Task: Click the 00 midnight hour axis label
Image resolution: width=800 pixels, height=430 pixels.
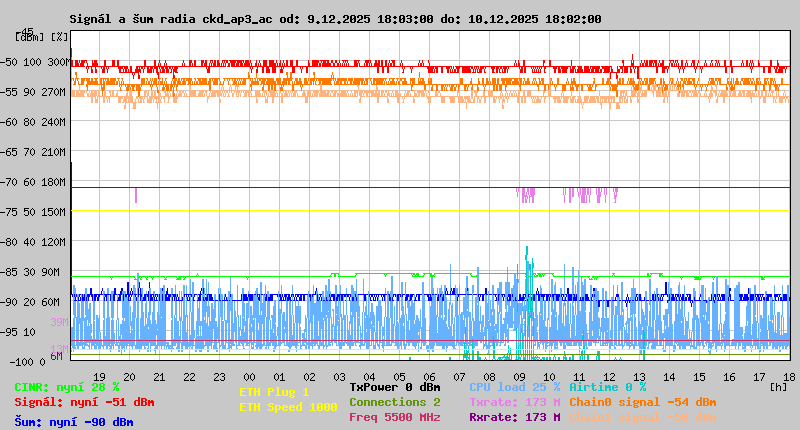Action: click(249, 376)
